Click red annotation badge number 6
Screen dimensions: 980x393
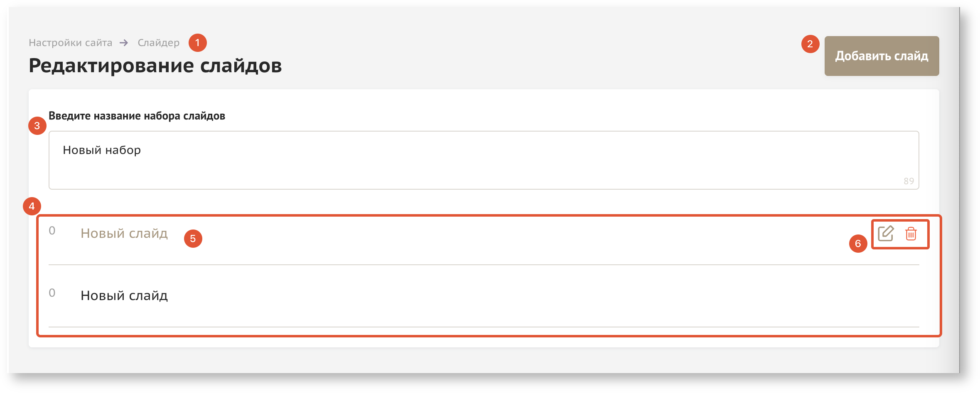tap(858, 244)
